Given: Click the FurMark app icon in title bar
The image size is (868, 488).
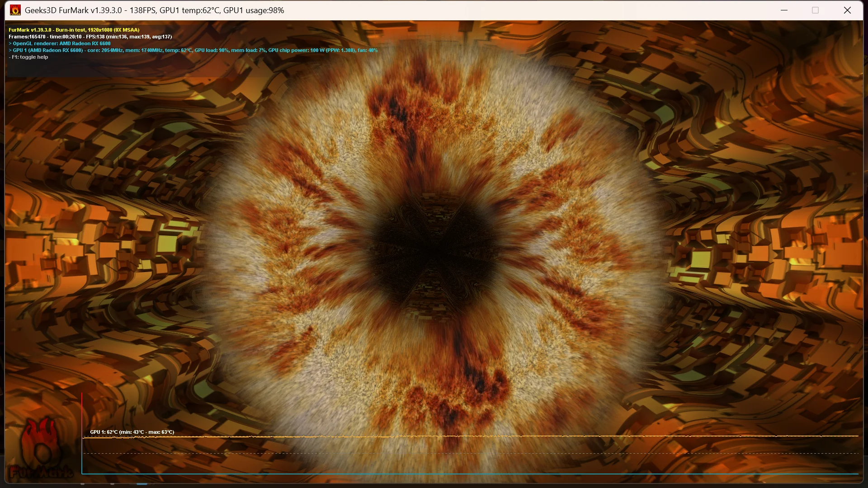Looking at the screenshot, I should coord(15,10).
